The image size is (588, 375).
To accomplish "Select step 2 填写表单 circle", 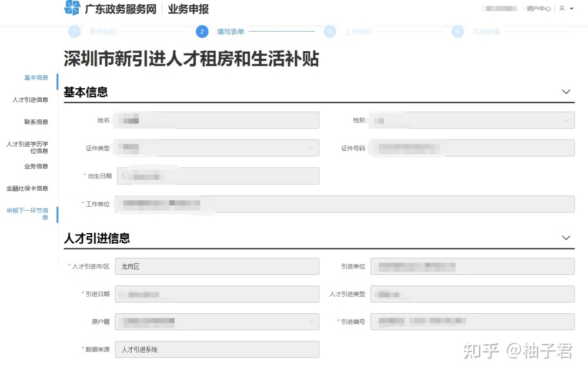I will (x=202, y=32).
